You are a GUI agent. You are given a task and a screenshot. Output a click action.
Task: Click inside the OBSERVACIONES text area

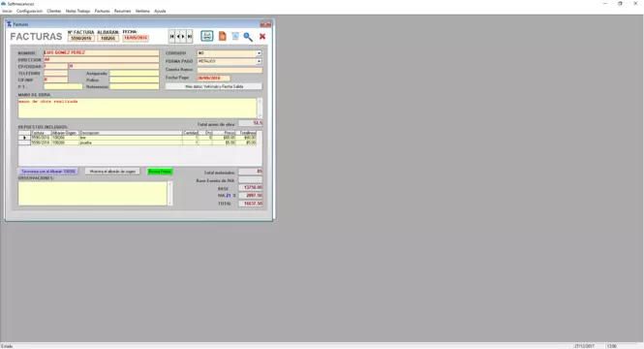(92, 193)
